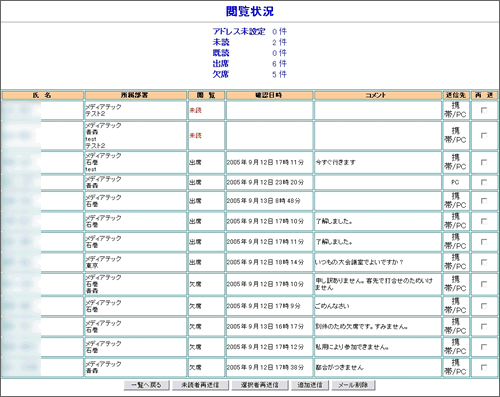500x397 pixels.
Task: Tick the resend checkbox for the 今すぐ行きます row
Action: (484, 162)
